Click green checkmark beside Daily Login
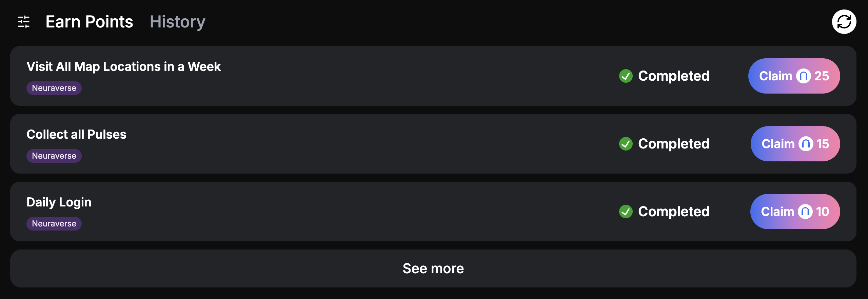The height and width of the screenshot is (299, 868). 626,212
